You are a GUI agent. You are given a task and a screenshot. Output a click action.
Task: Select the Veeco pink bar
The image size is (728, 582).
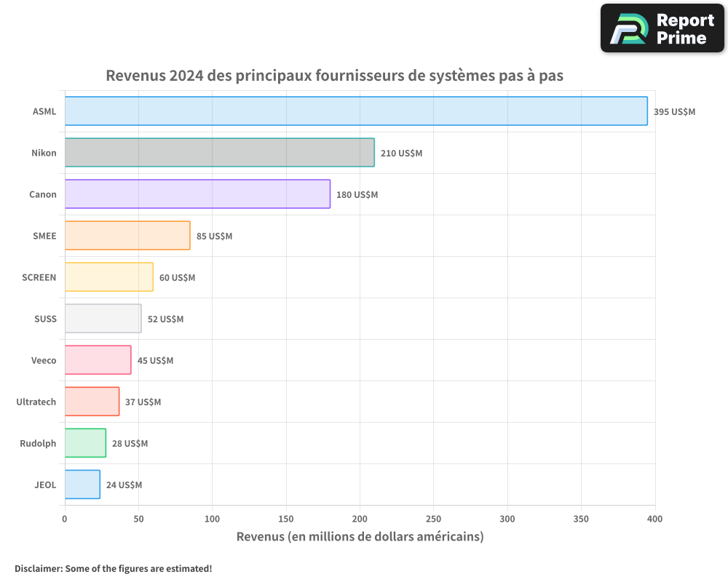pos(97,360)
